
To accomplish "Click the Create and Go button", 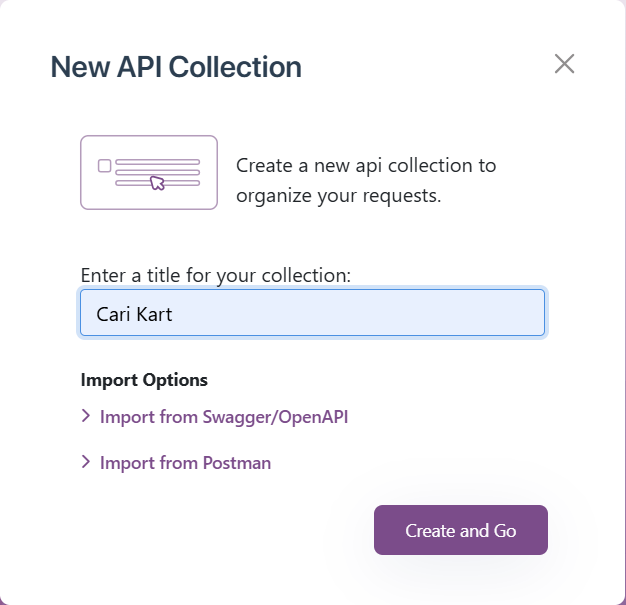I will tap(461, 530).
